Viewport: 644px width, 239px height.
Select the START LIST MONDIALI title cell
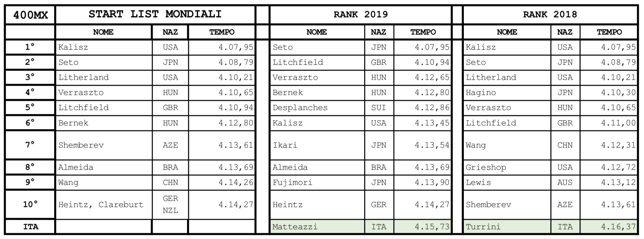tap(155, 15)
